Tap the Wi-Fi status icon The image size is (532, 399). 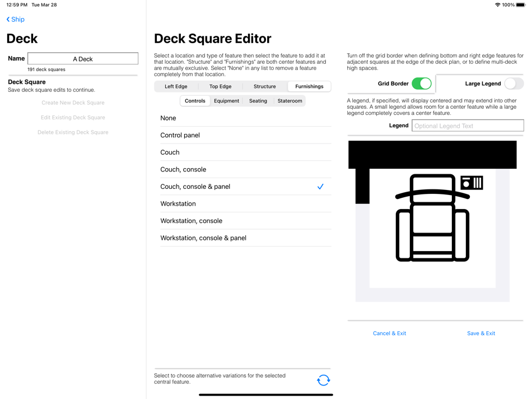click(x=497, y=4)
